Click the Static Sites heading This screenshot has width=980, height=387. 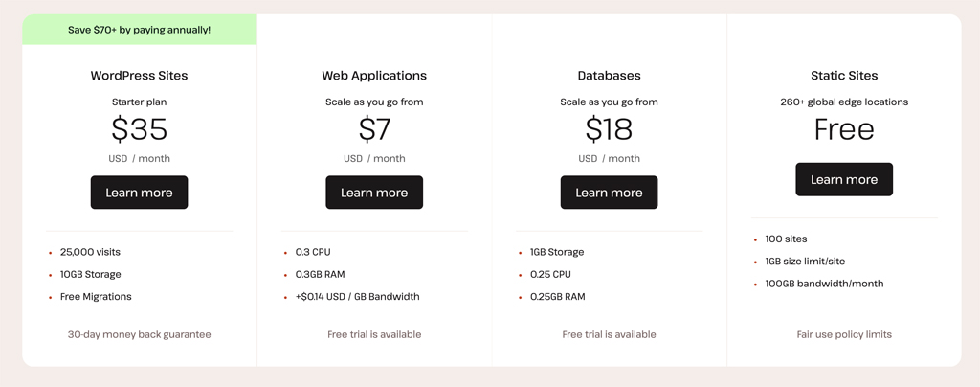[844, 76]
